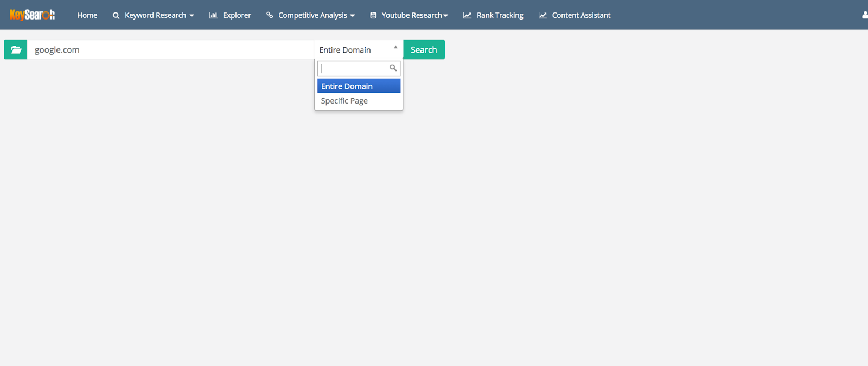
Task: Collapse the Entire Domain select box
Action: 359,49
